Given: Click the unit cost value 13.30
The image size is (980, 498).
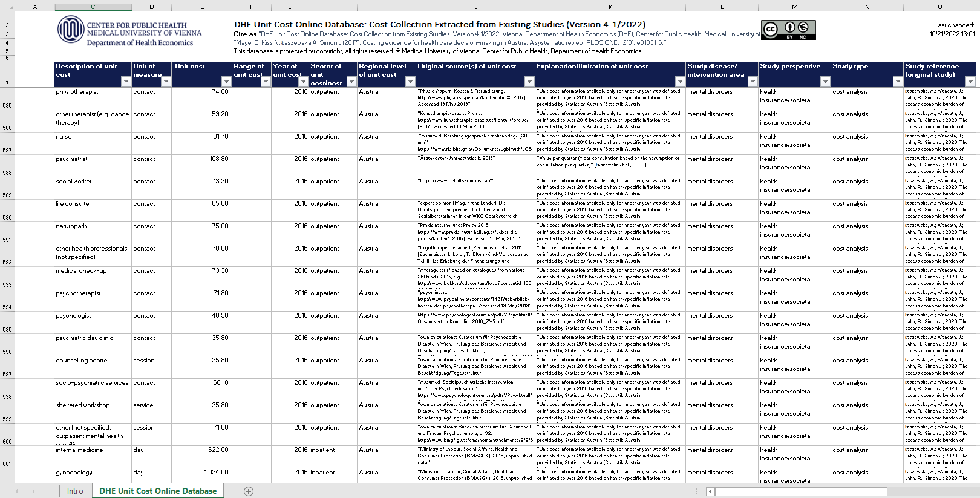Looking at the screenshot, I should coord(202,188).
